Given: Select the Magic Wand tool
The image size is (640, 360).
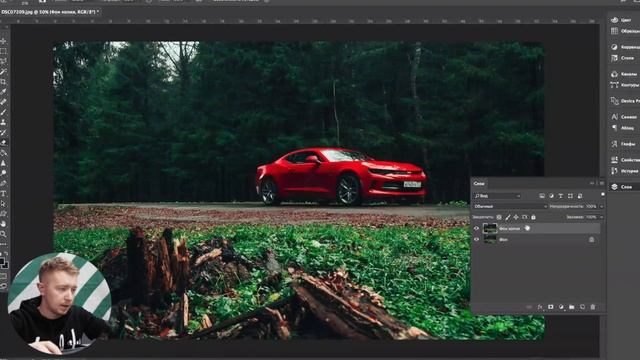Looking at the screenshot, I should (3, 72).
